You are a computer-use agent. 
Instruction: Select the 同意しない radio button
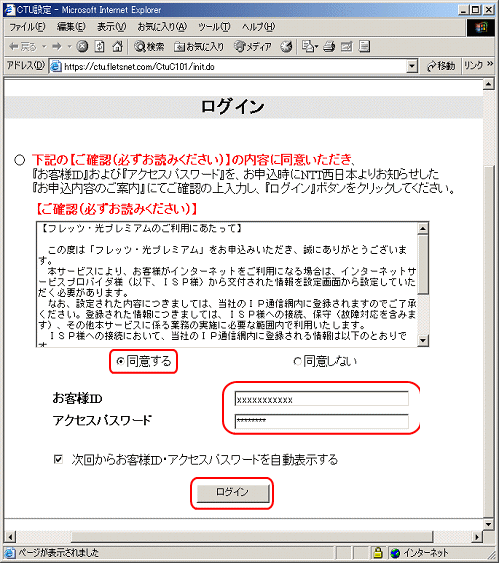click(x=297, y=361)
